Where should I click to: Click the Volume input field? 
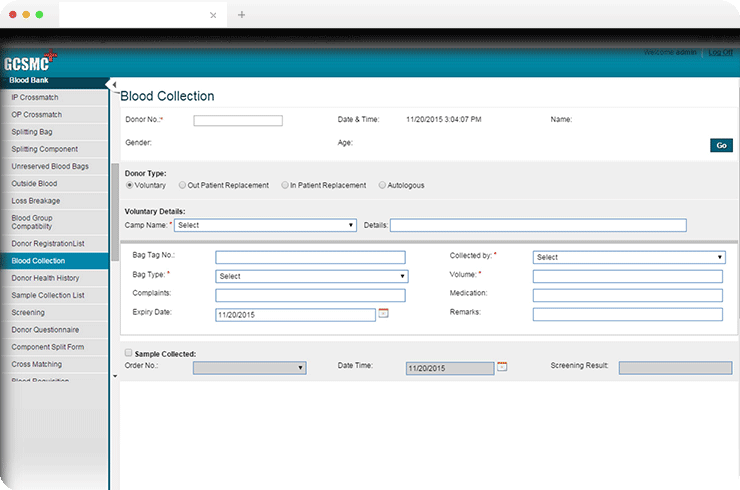(628, 276)
